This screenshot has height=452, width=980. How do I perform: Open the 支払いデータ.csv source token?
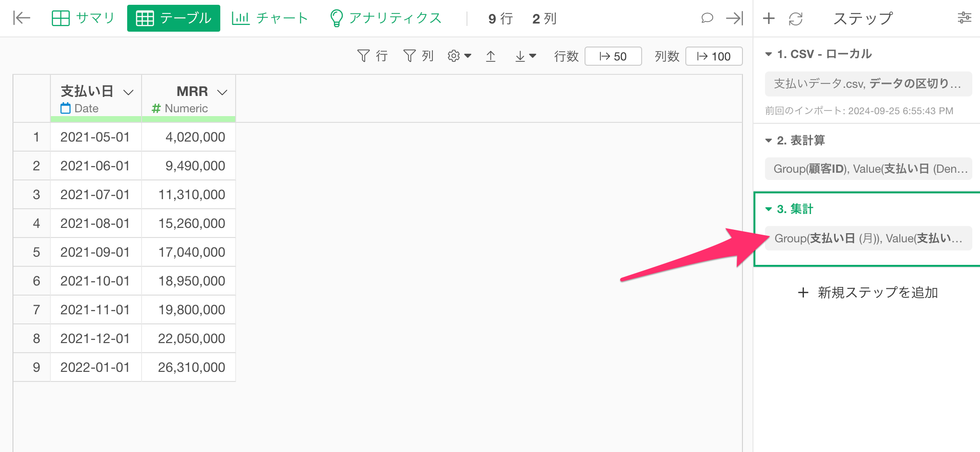click(x=868, y=84)
